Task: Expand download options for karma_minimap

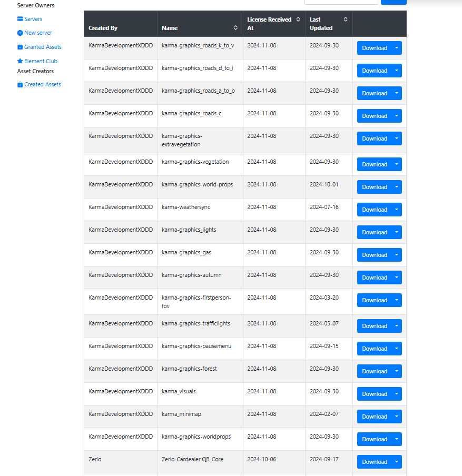Action: pyautogui.click(x=397, y=417)
